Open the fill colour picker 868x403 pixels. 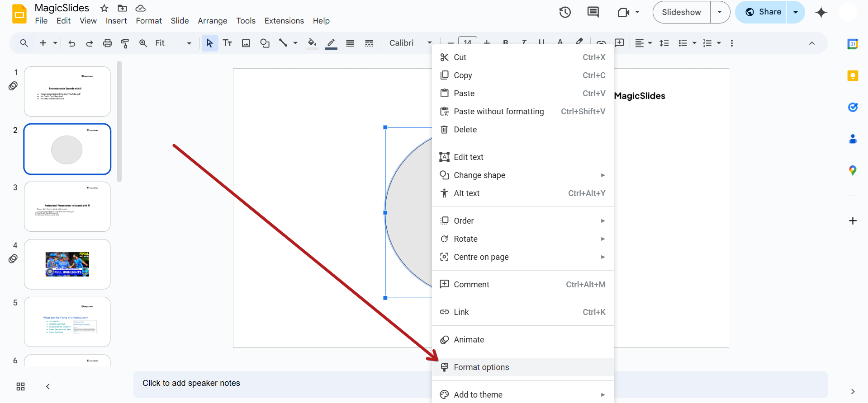coord(312,43)
